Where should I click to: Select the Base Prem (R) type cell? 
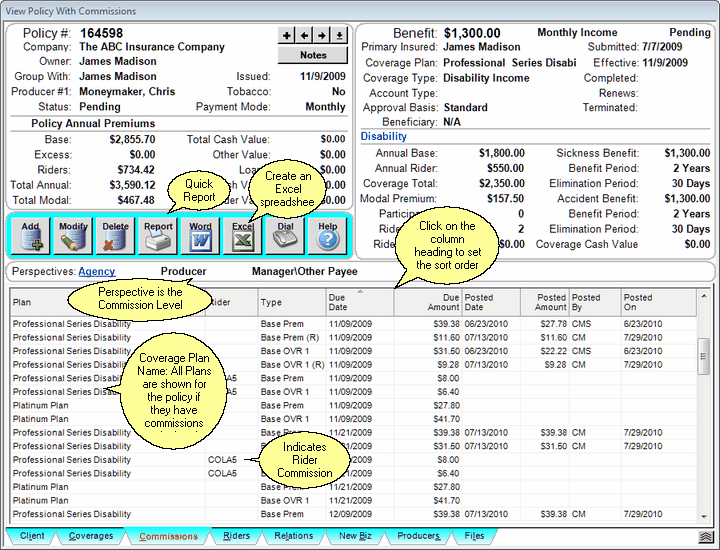click(290, 337)
